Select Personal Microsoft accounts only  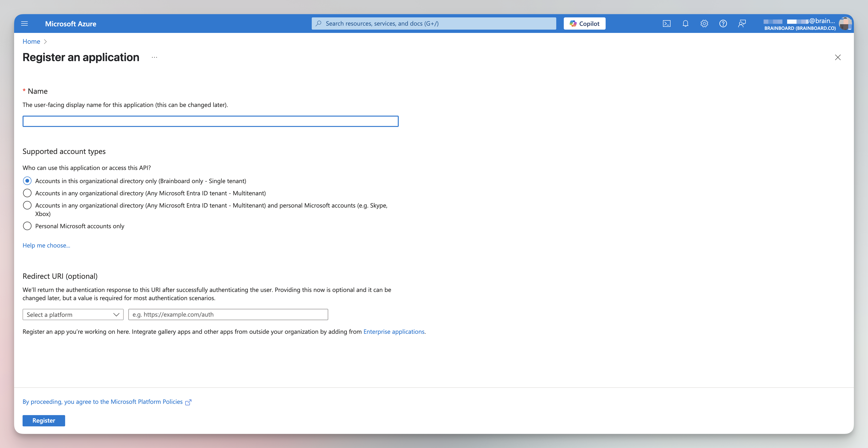27,226
